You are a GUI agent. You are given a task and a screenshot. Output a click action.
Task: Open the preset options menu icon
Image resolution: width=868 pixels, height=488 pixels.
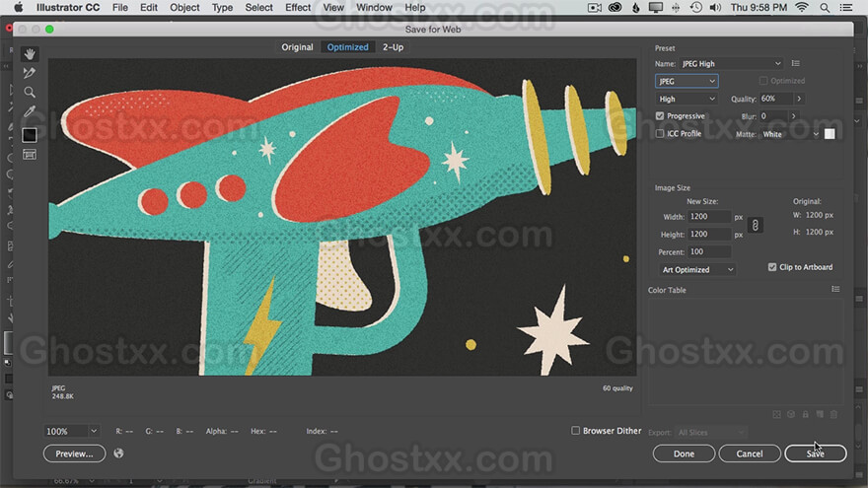[795, 64]
